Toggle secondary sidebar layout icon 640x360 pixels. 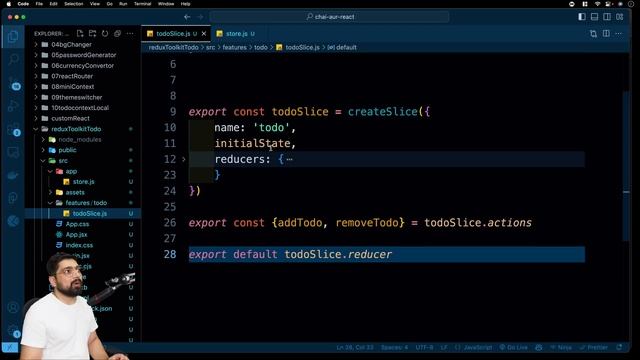click(607, 17)
